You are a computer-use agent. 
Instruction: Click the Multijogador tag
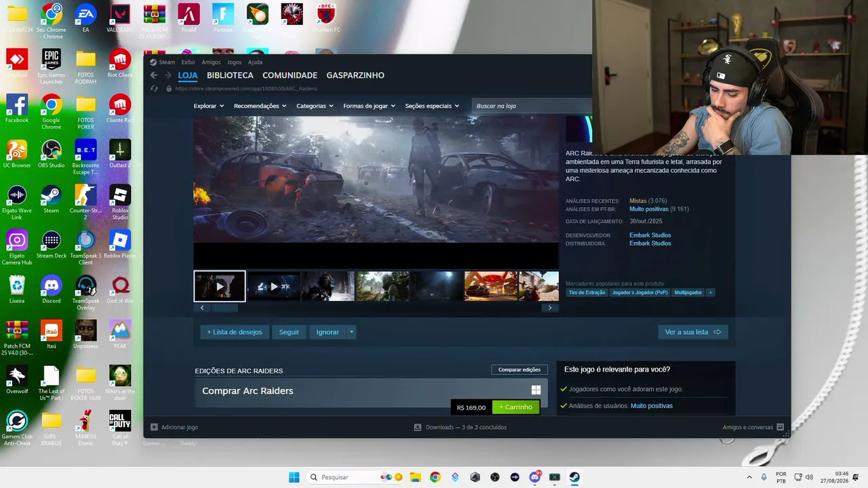pos(688,293)
